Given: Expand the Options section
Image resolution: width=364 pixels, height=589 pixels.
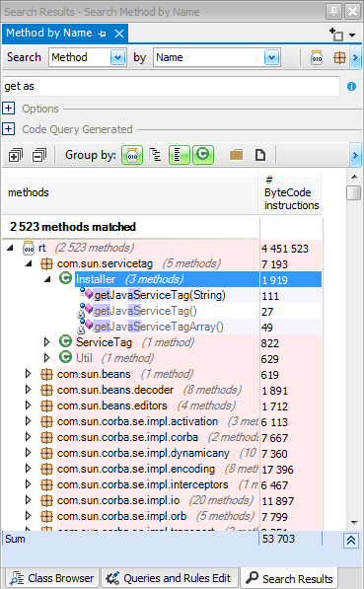Looking at the screenshot, I should point(8,109).
